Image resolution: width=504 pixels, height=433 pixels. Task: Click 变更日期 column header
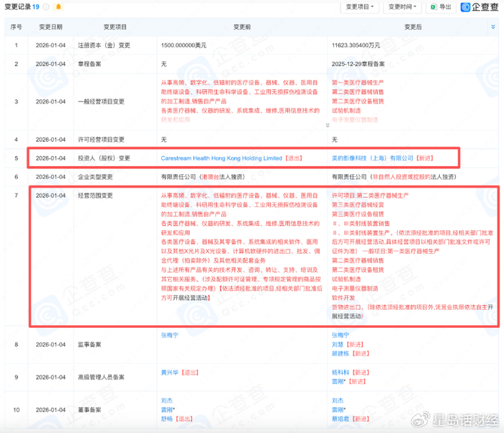[x=50, y=27]
